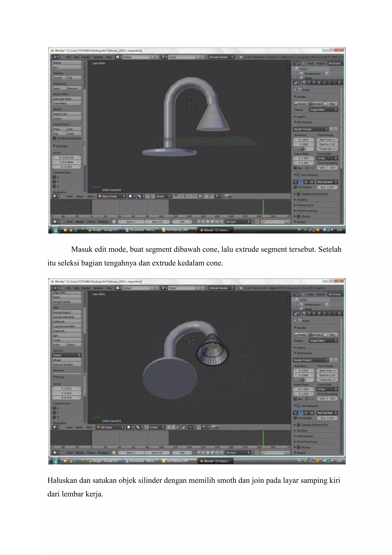Image resolution: width=392 pixels, height=555 pixels.
Task: Toggle Border checkbox in Object Mode window
Action: coord(295,168)
